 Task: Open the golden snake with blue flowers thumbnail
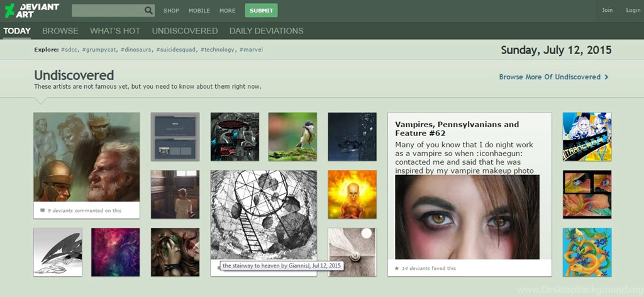pos(587,252)
